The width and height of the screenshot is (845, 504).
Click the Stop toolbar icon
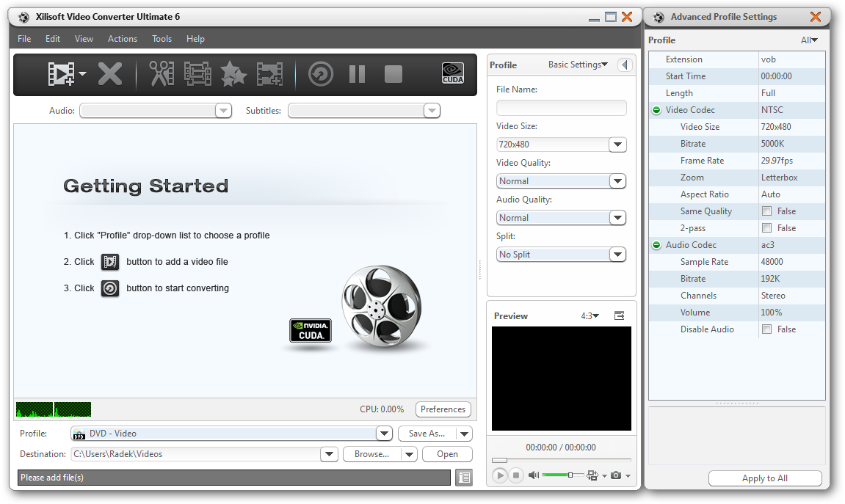click(x=394, y=74)
